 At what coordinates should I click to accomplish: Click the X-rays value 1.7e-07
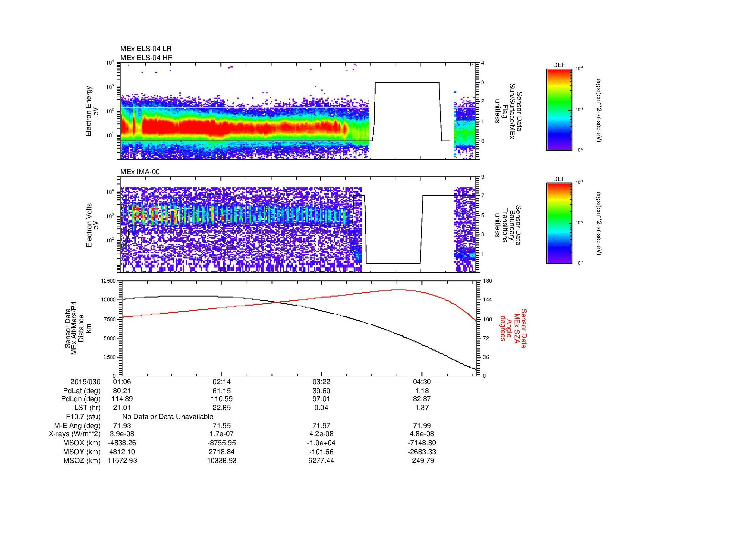(222, 434)
